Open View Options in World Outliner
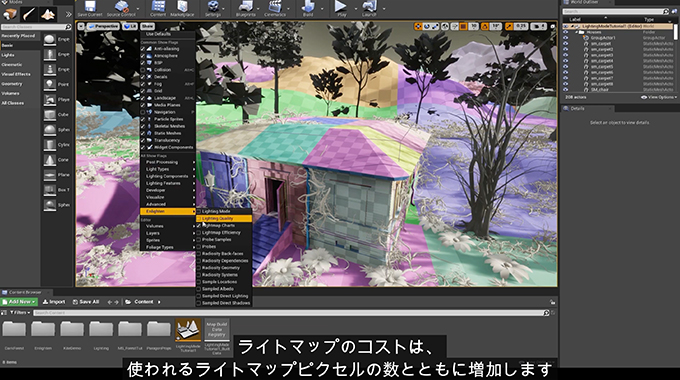 pos(659,97)
